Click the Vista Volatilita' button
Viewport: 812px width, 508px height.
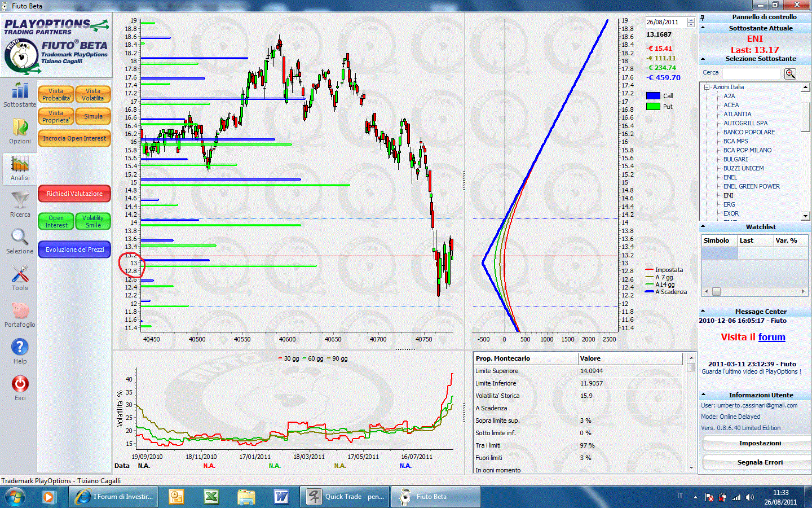click(93, 94)
